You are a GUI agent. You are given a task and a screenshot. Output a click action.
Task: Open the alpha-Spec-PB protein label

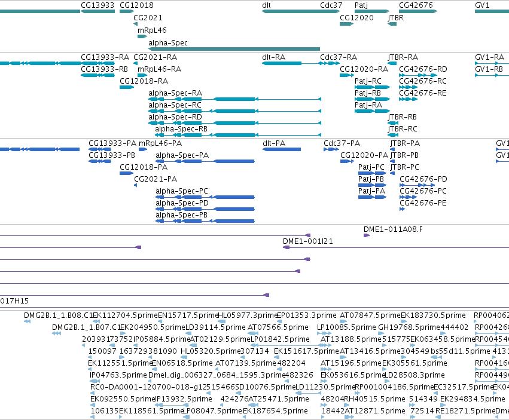[x=181, y=215]
